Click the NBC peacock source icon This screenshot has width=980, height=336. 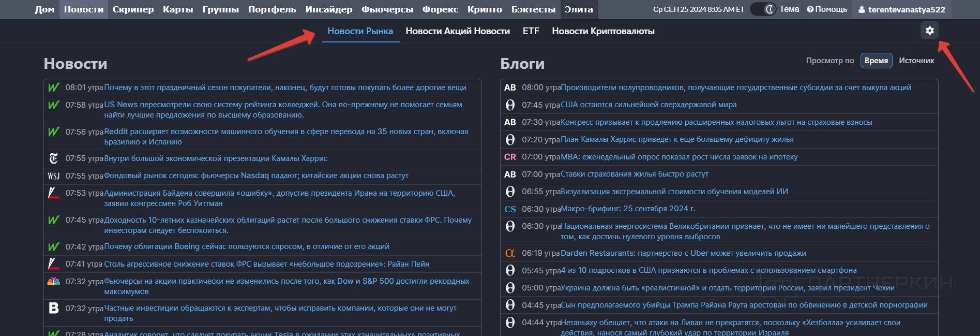tap(53, 282)
